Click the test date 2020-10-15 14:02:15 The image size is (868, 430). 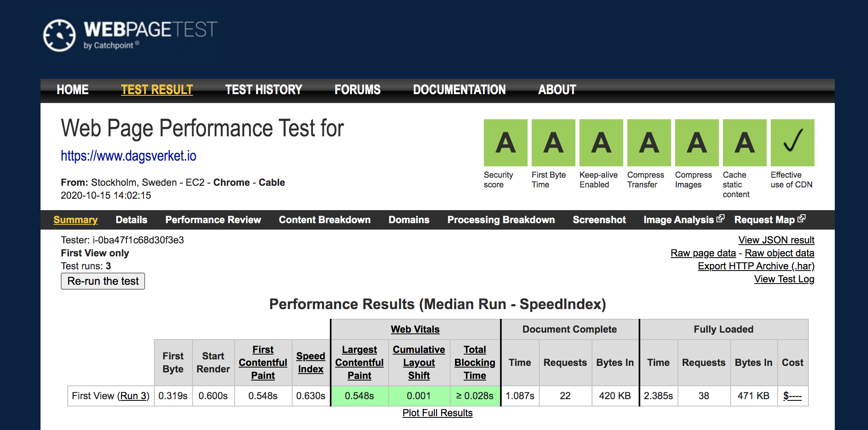(x=106, y=196)
